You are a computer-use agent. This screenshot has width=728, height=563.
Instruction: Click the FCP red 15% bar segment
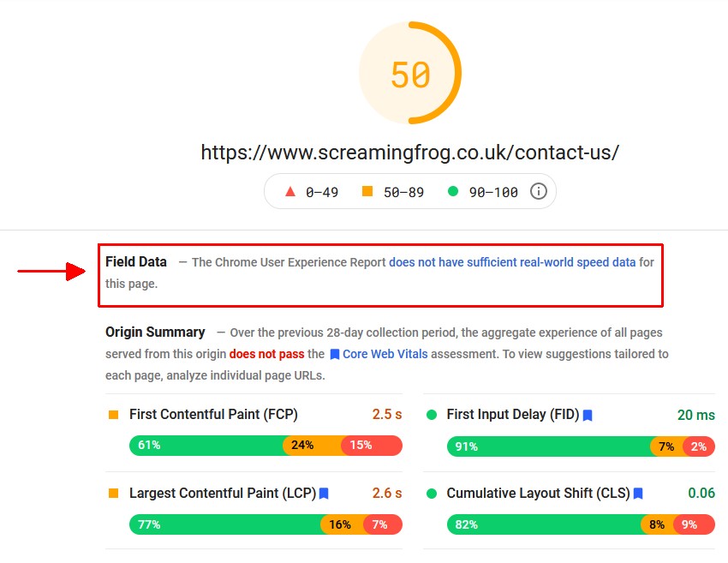(x=371, y=446)
